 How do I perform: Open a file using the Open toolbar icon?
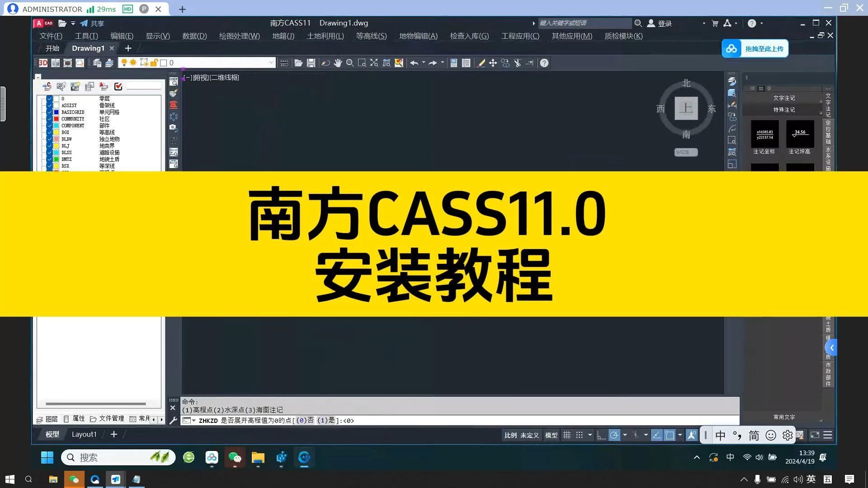tap(298, 63)
